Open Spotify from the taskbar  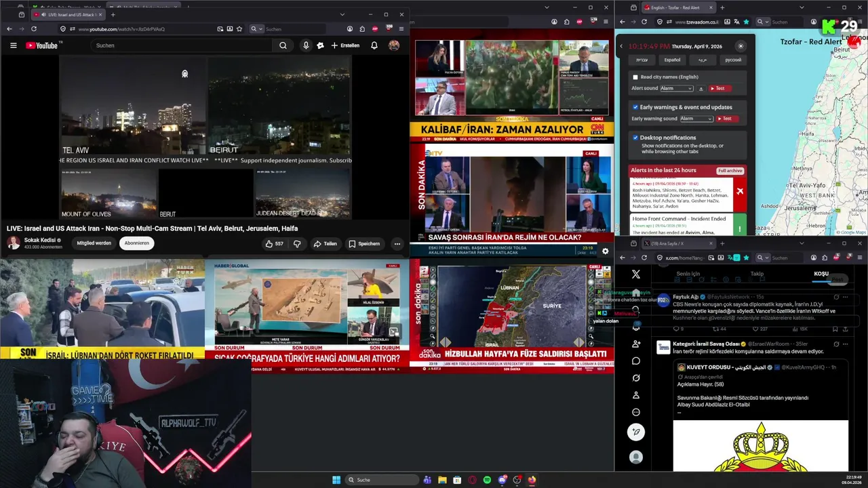click(487, 480)
